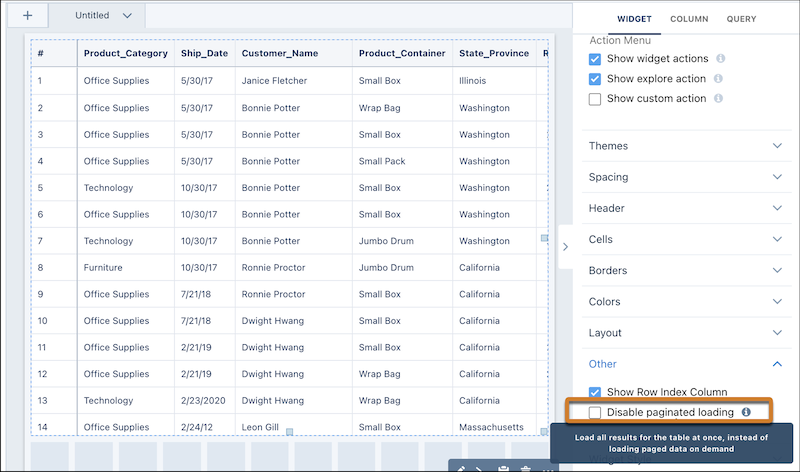This screenshot has width=800, height=472.
Task: Open the Query tab
Action: click(741, 19)
